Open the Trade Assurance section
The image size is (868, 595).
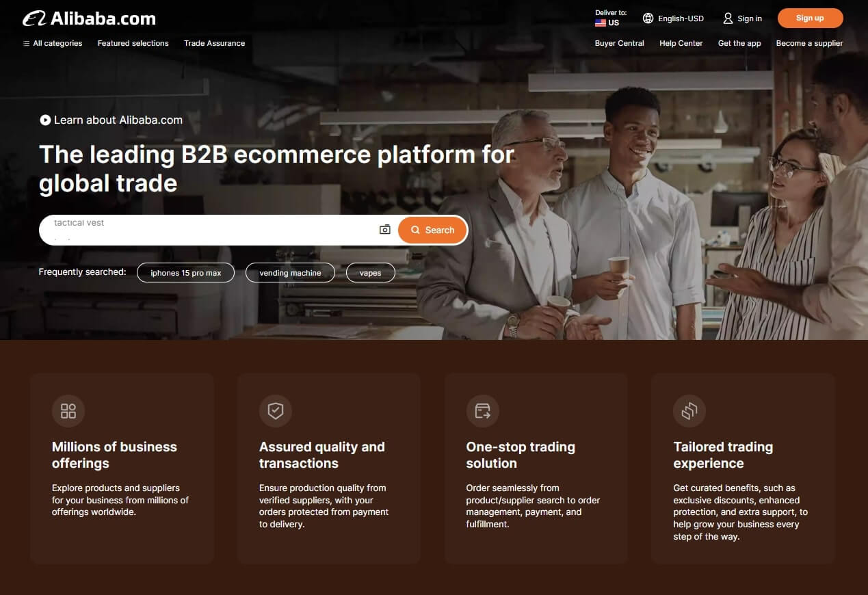pos(214,43)
